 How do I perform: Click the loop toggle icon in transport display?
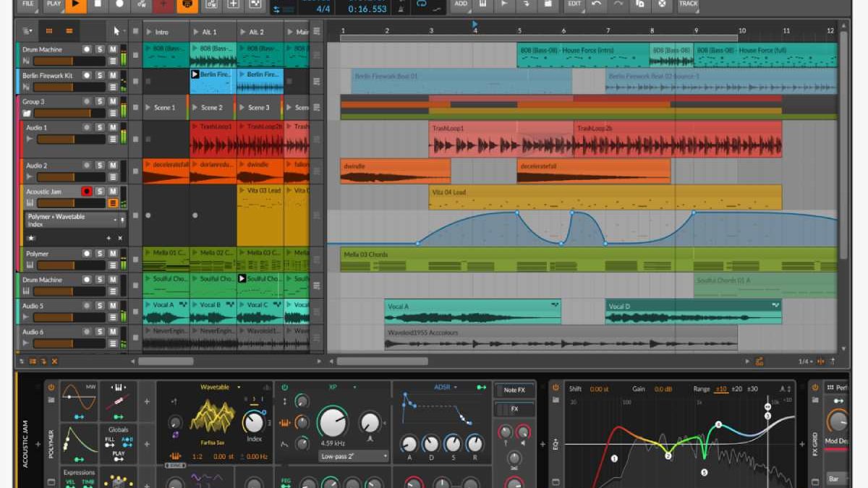tap(422, 4)
